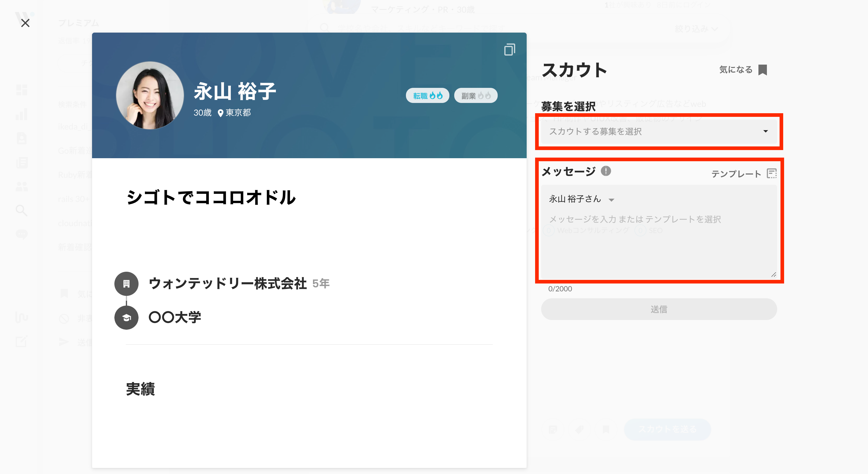The height and width of the screenshot is (474, 868).
Task: Expand the 永山 裕子さん name dropdown arrow
Action: click(611, 200)
